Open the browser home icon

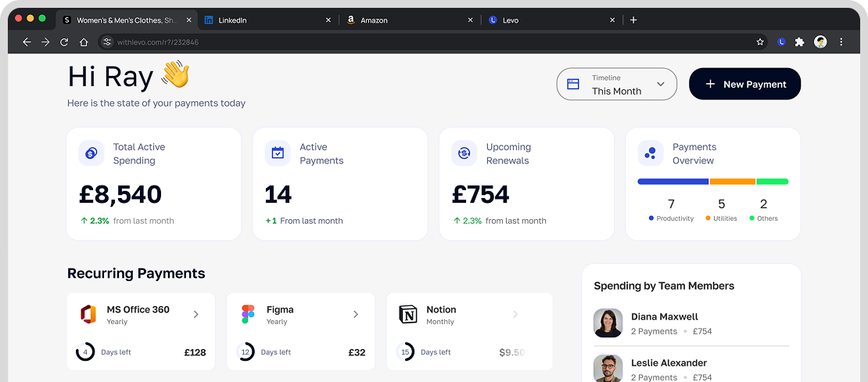(84, 41)
